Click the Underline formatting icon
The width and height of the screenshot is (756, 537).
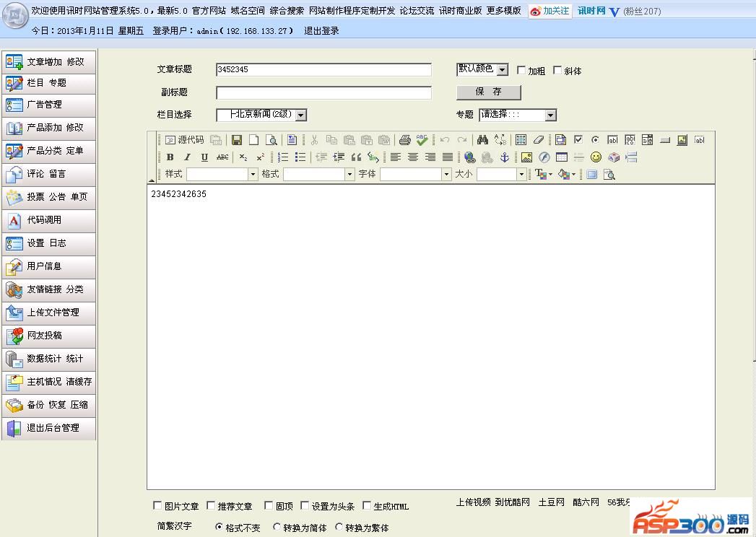[x=204, y=157]
